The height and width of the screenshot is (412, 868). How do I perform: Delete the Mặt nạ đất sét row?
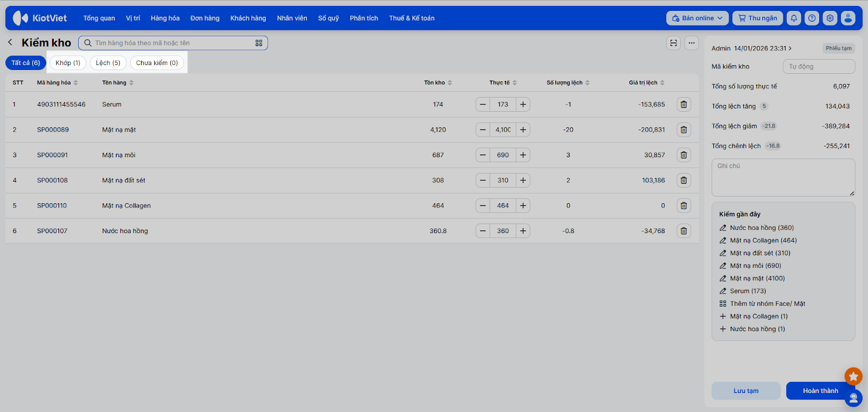[684, 180]
